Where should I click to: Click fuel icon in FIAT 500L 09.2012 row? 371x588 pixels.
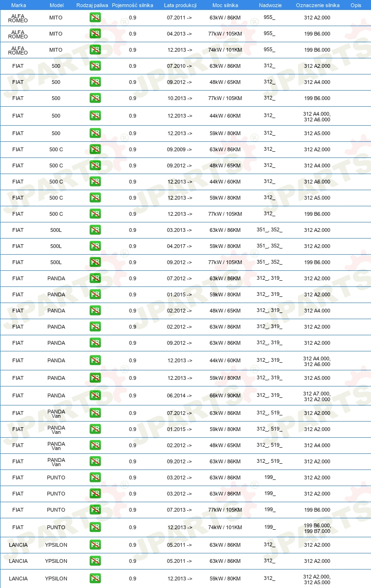[95, 262]
